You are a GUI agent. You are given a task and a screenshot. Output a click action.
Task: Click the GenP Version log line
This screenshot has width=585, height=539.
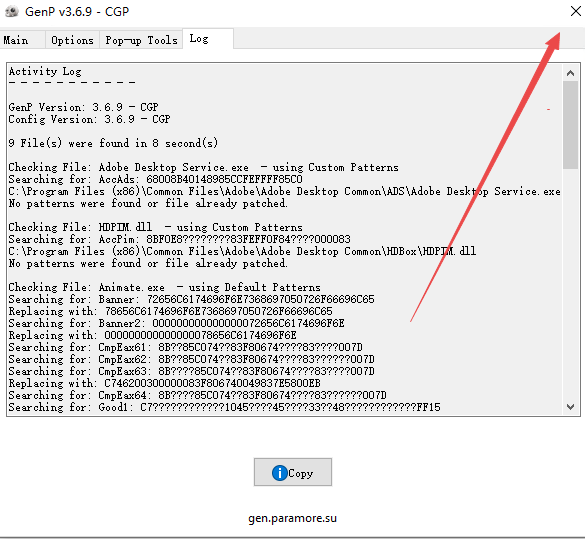pos(84,107)
